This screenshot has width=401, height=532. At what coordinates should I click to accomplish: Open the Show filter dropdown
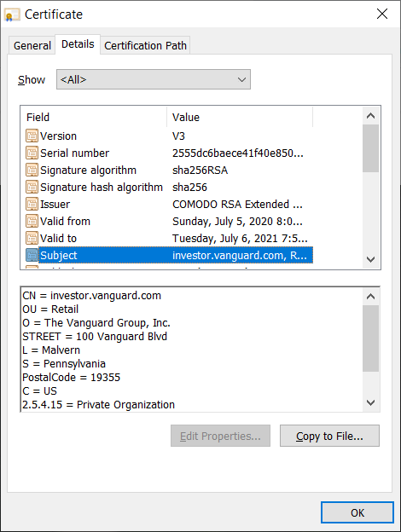tap(154, 79)
